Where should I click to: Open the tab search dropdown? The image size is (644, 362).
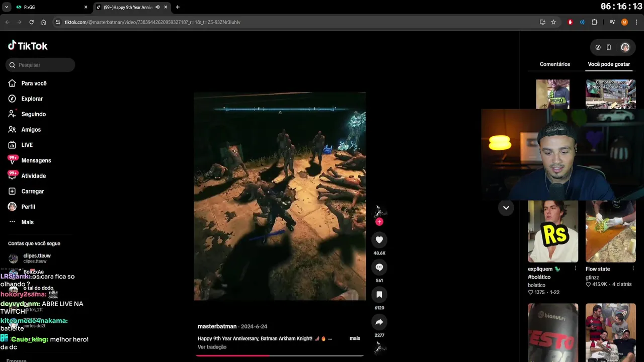pyautogui.click(x=7, y=7)
